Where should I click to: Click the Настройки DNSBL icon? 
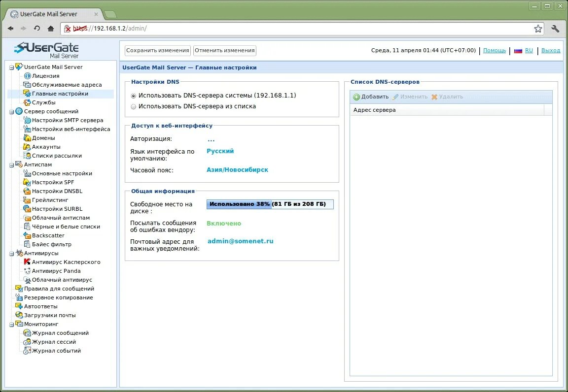27,191
